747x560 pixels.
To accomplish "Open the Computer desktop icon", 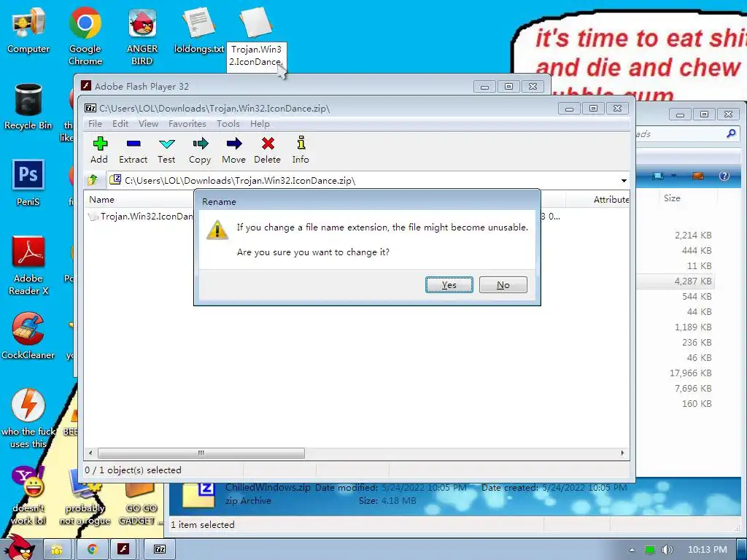I will click(x=28, y=31).
